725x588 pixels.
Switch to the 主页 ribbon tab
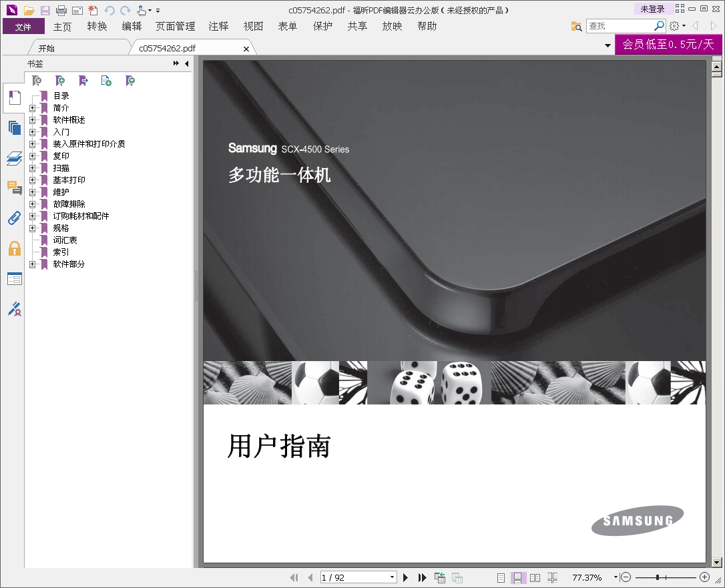pyautogui.click(x=63, y=26)
